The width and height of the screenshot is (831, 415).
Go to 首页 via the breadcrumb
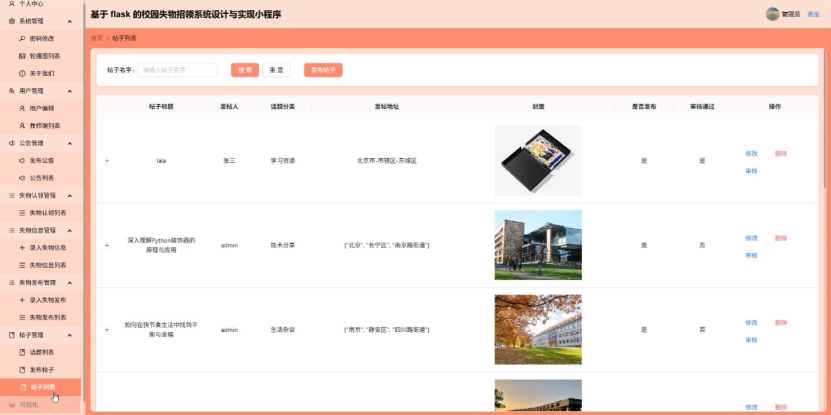[x=97, y=38]
